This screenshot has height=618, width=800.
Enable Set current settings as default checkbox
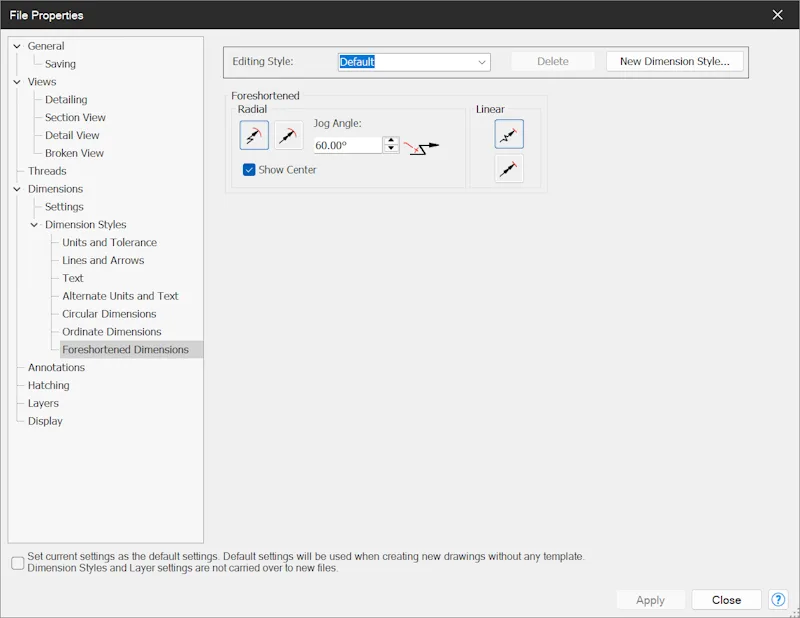coord(18,563)
